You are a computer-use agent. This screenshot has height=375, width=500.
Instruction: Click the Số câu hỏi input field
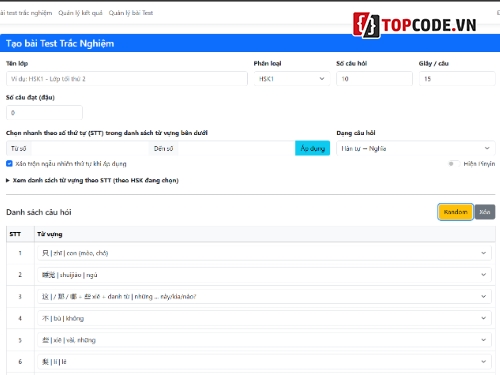coord(374,79)
